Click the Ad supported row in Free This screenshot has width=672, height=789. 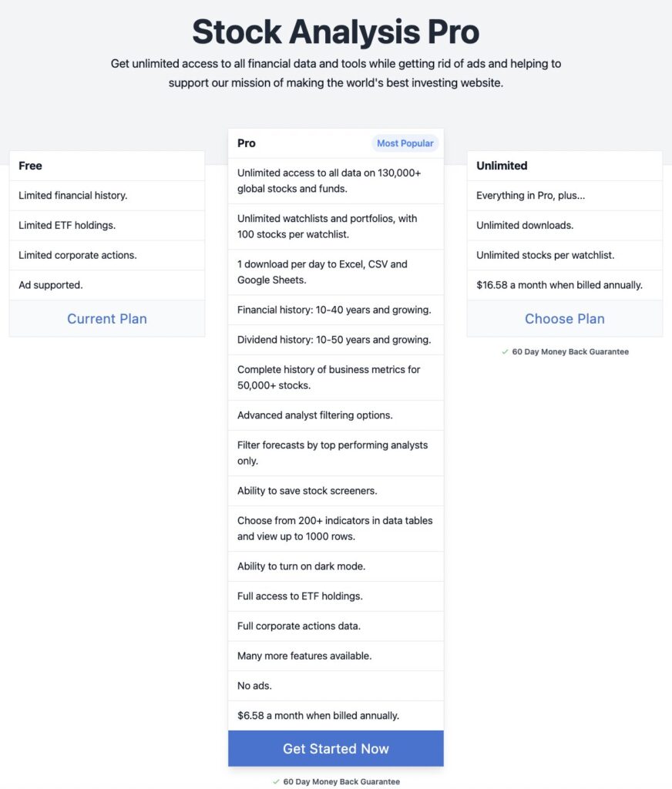51,285
